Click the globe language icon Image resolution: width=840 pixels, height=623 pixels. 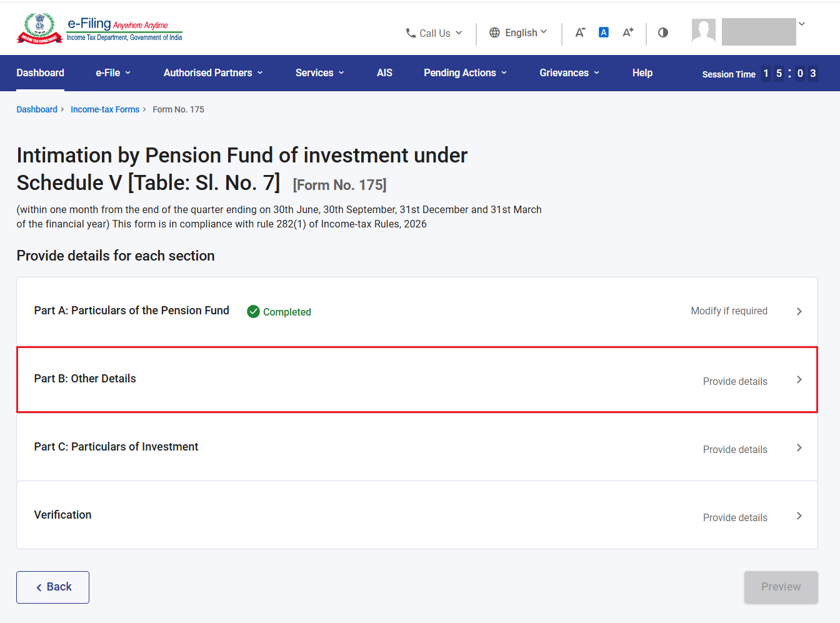pyautogui.click(x=494, y=32)
